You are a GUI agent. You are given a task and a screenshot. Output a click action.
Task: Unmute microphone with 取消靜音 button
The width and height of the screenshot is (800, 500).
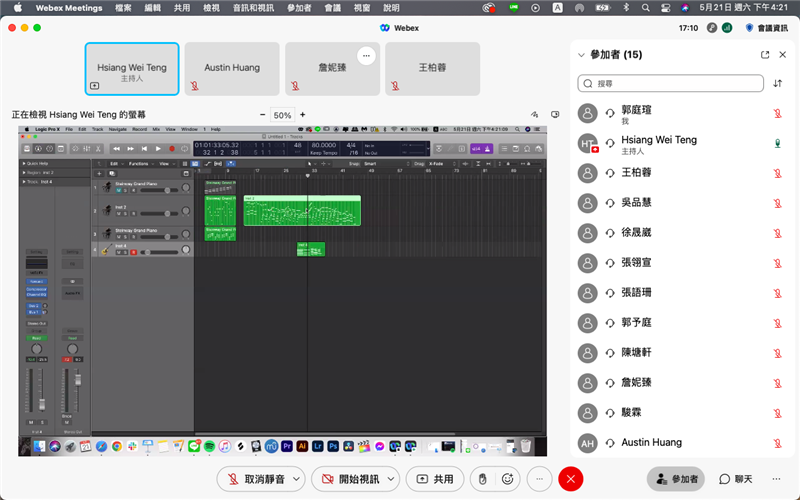pos(254,479)
